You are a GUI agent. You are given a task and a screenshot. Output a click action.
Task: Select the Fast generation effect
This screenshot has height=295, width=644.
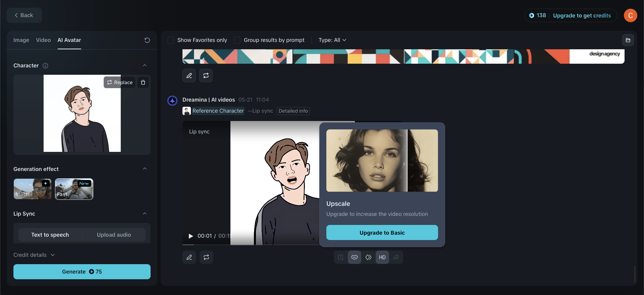[x=74, y=189]
